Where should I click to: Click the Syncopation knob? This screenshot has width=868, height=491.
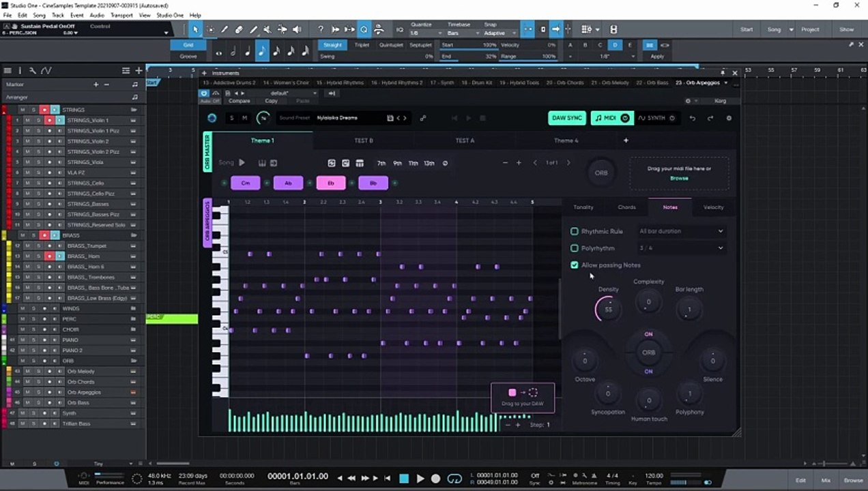click(x=607, y=393)
